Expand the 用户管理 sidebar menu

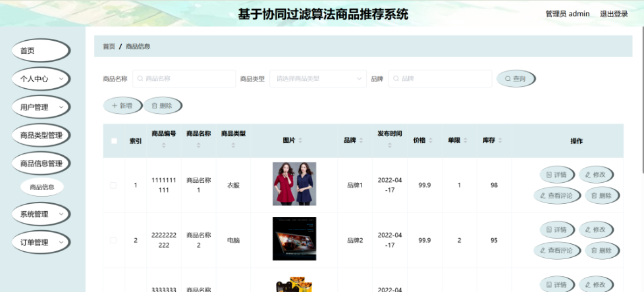pos(41,107)
